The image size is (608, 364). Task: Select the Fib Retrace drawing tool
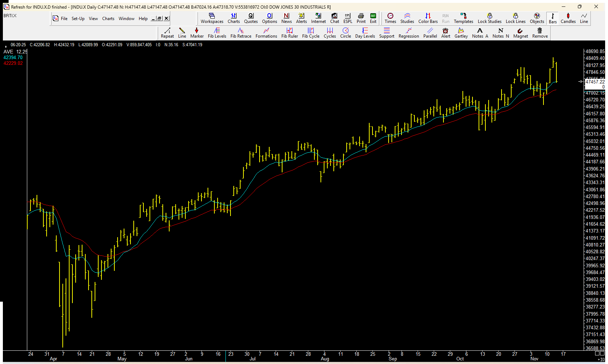pos(241,33)
